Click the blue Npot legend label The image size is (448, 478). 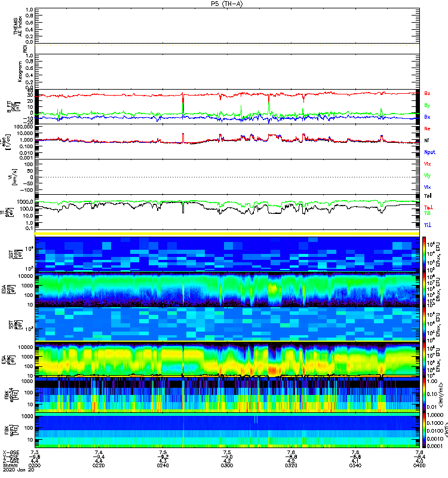point(429,152)
